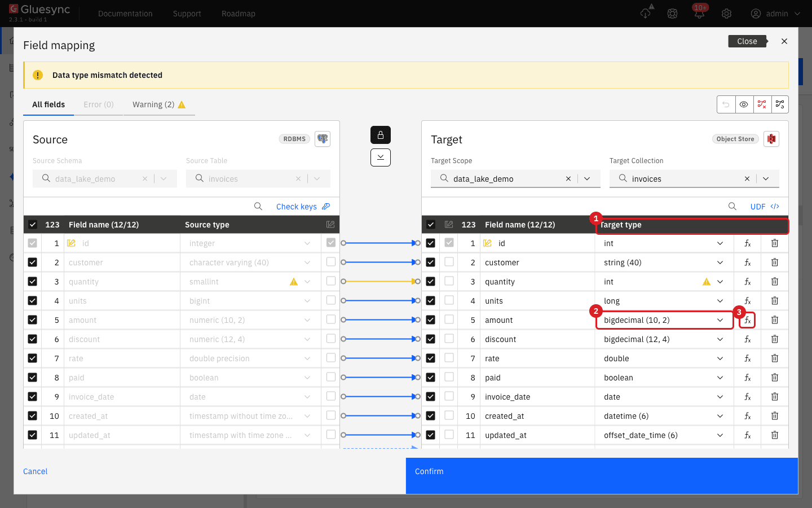This screenshot has height=508, width=812.
Task: Open the paid boolean target type dropdown
Action: point(664,378)
